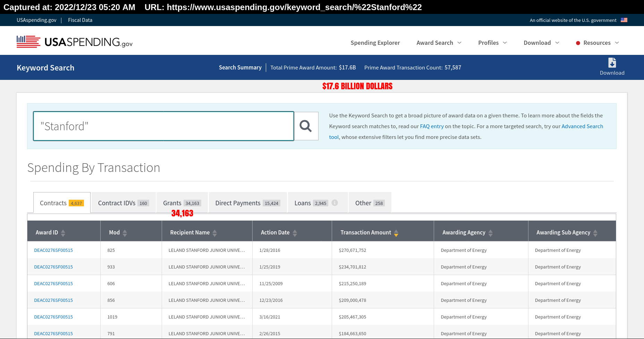Click the USAspending.gov top bar link
Screen dimensions: 644x339
click(36, 20)
